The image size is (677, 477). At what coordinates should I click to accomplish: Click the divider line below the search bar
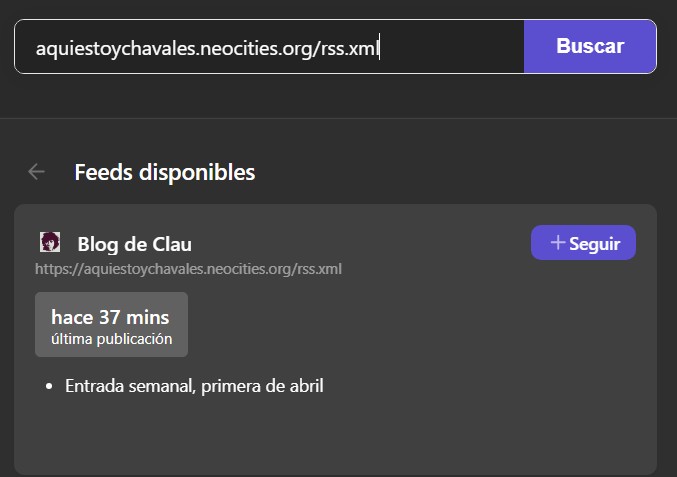[338, 118]
